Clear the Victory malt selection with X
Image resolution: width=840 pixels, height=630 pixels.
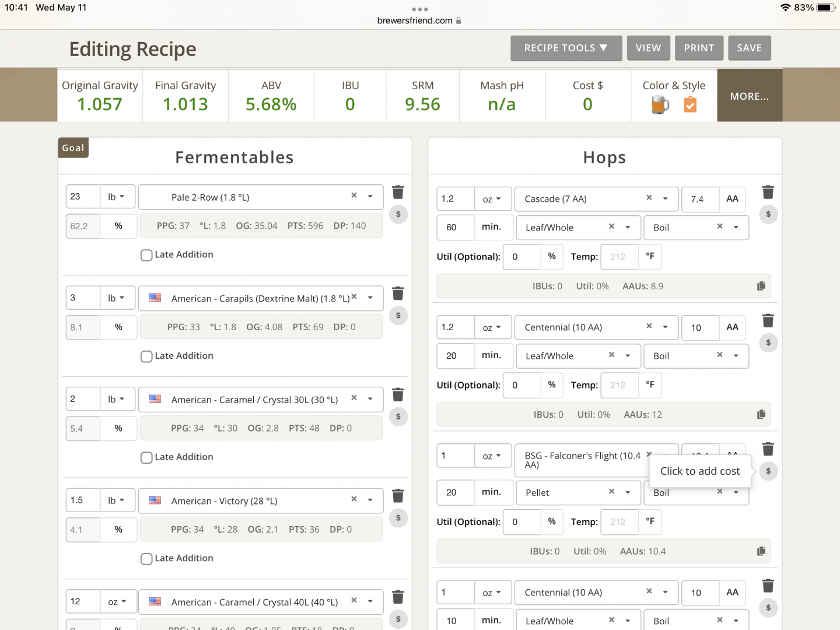click(x=353, y=499)
